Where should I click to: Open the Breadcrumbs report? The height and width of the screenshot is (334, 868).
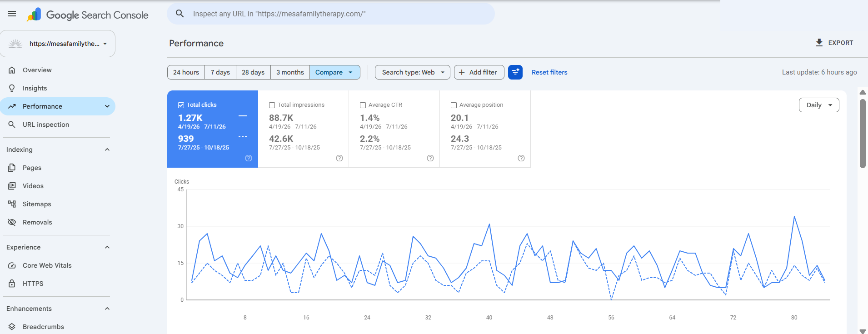tap(58, 327)
